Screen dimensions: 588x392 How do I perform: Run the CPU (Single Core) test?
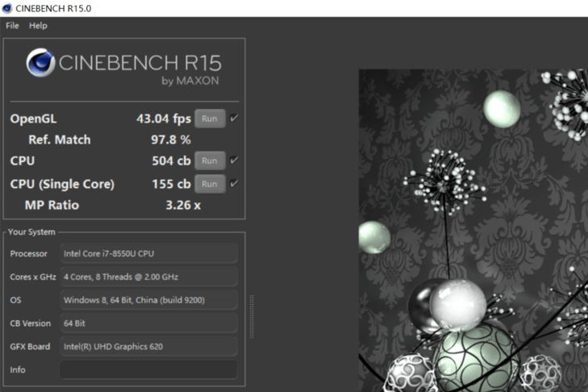(210, 184)
